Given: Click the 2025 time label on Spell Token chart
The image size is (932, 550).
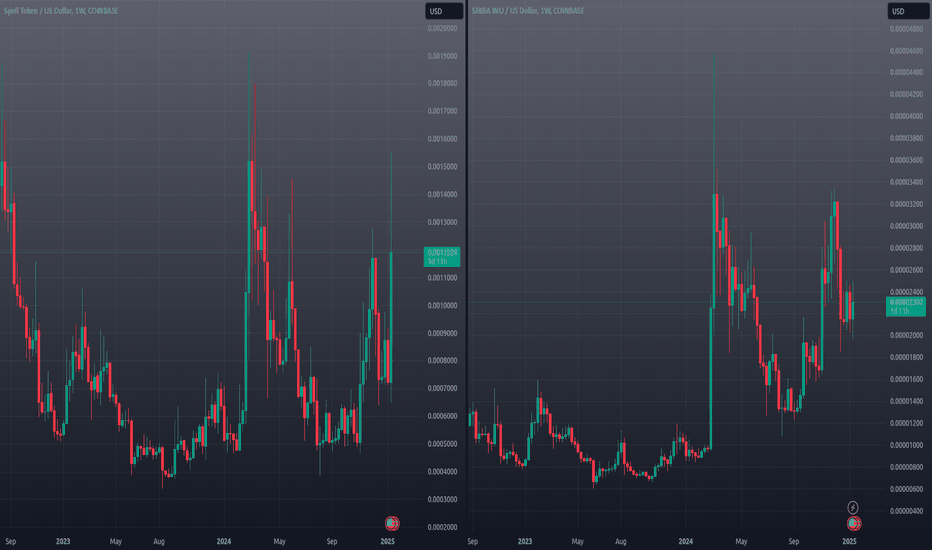Looking at the screenshot, I should (x=387, y=541).
